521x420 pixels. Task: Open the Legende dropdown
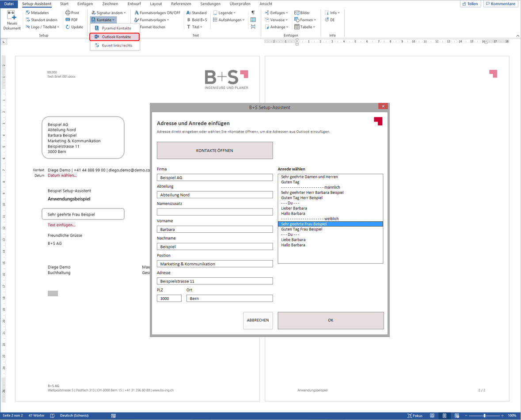click(x=224, y=13)
